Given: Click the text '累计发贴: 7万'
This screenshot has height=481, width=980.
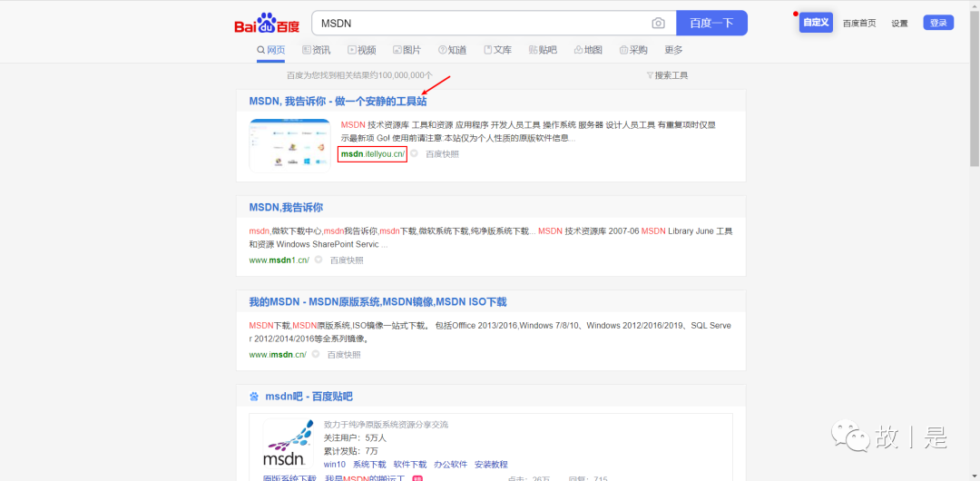Looking at the screenshot, I should point(350,451).
